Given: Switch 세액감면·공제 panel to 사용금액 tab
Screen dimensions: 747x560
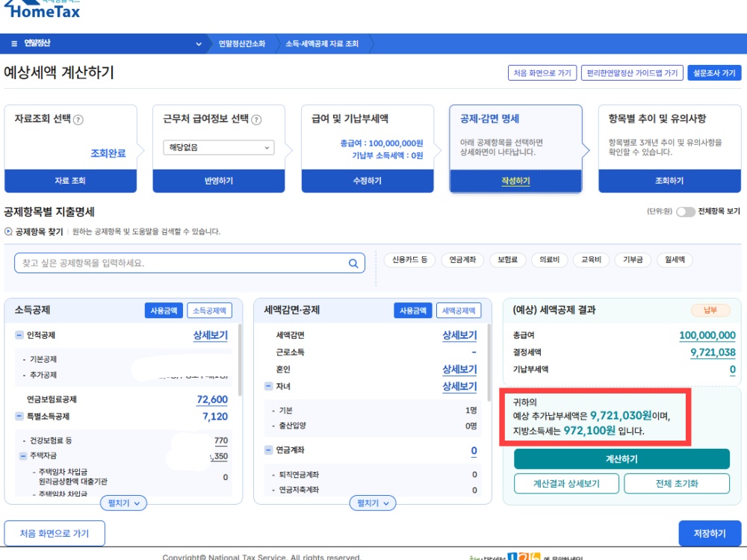Looking at the screenshot, I should (x=412, y=311).
